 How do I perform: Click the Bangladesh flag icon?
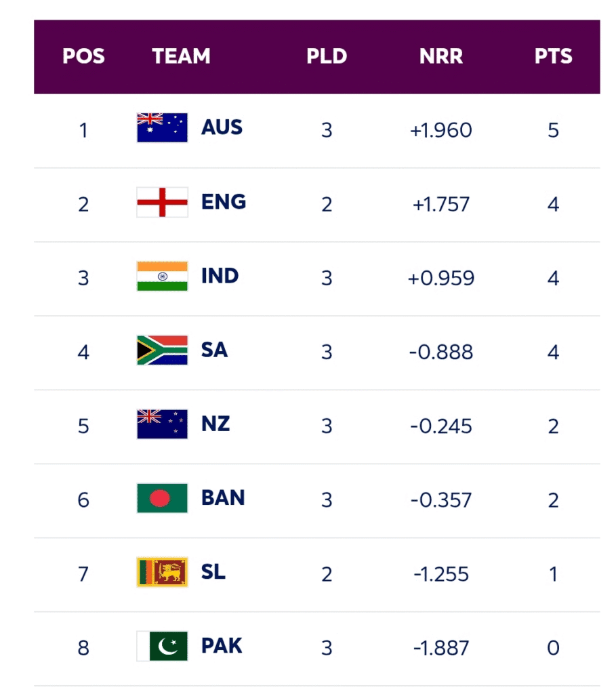tap(162, 499)
